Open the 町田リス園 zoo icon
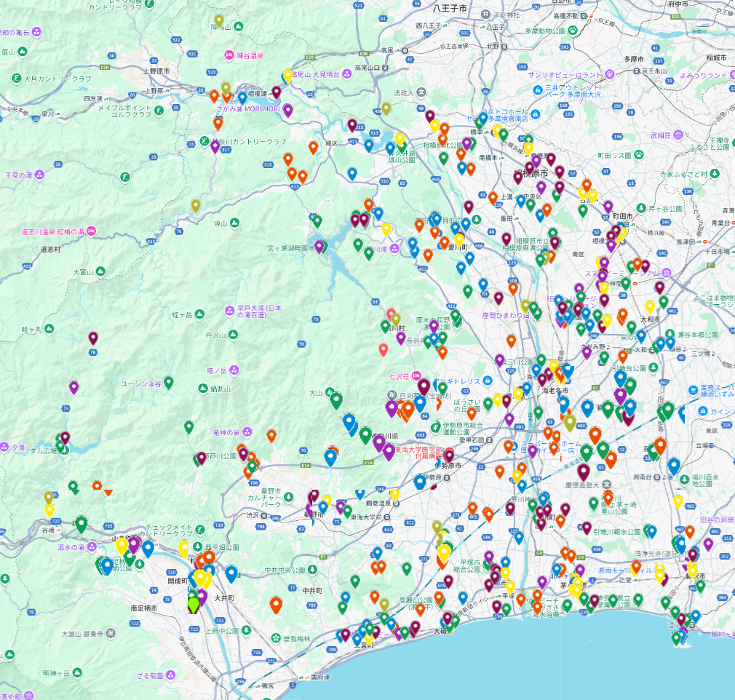This screenshot has width=735, height=700. tap(638, 154)
